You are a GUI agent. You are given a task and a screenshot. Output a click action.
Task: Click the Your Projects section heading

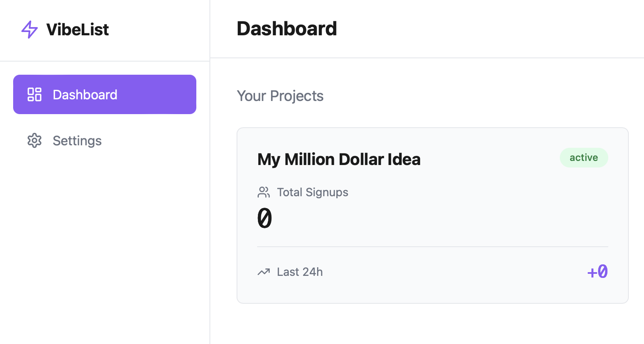tap(280, 96)
